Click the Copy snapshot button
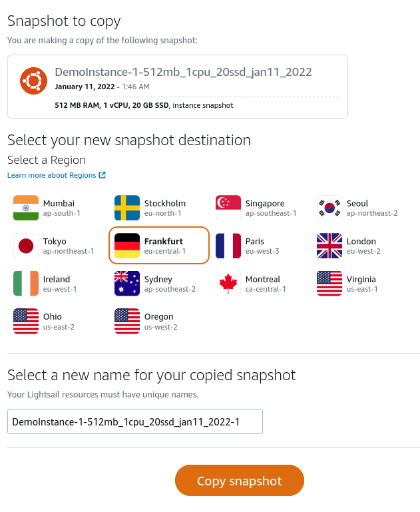The height and width of the screenshot is (512, 420). pos(239,480)
